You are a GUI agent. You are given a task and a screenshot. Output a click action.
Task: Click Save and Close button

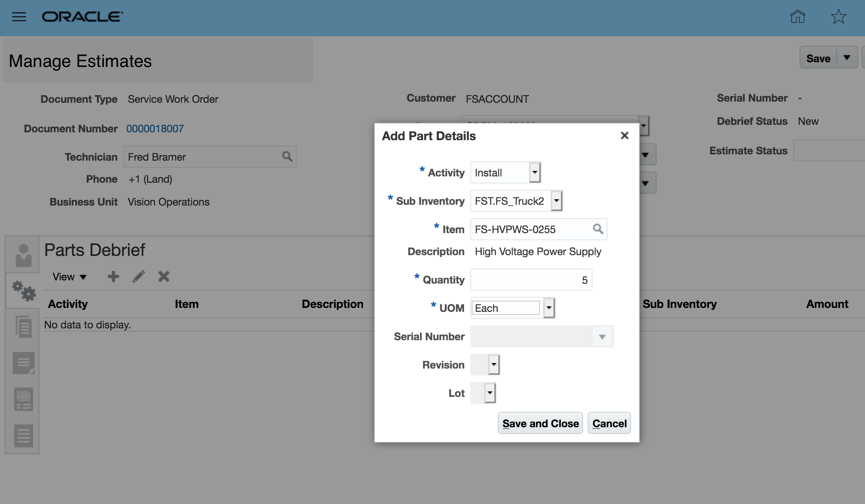(540, 423)
